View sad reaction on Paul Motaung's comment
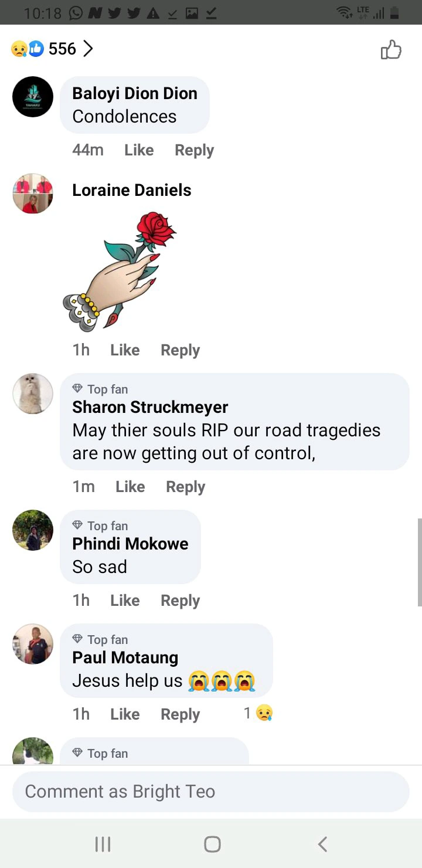The height and width of the screenshot is (868, 422). pos(258,713)
